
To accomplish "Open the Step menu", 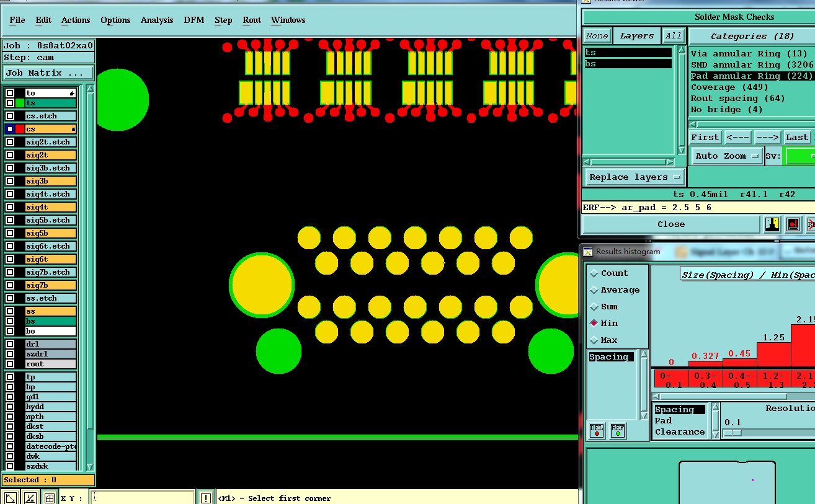I will coord(223,20).
